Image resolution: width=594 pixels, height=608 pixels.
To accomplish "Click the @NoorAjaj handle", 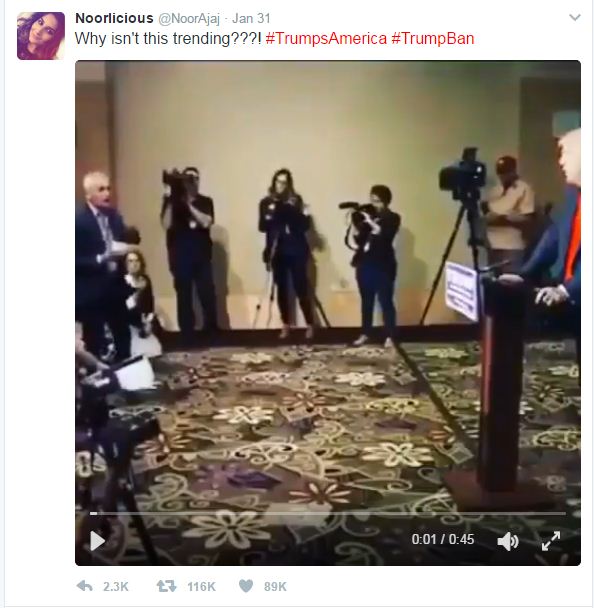I will tap(189, 19).
